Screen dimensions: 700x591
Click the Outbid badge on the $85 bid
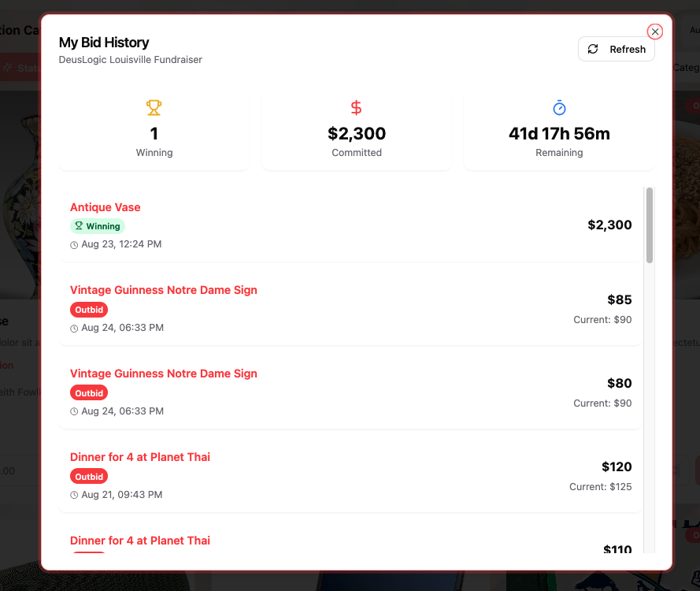89,310
